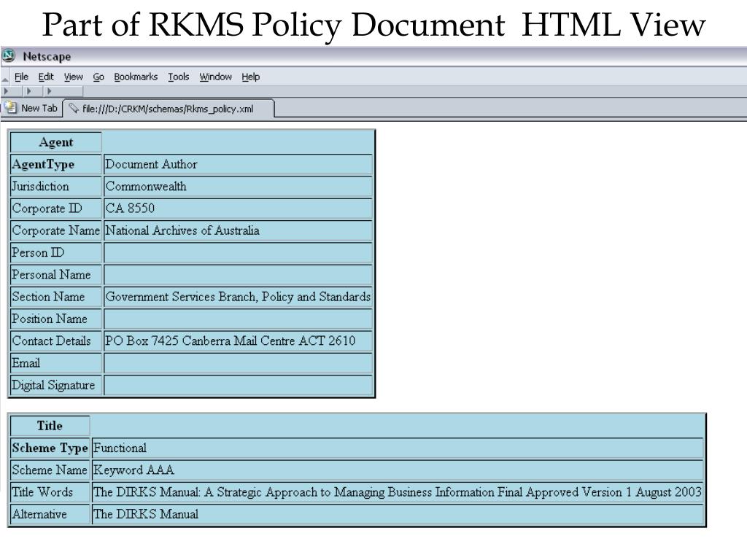Expand the first collapsed toolbar arrow
The height and width of the screenshot is (560, 747).
[x=6, y=91]
